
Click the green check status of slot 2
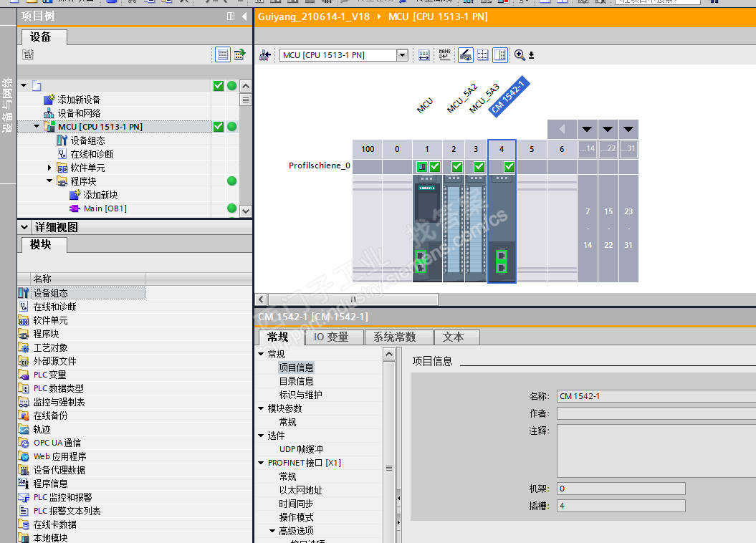click(x=457, y=167)
